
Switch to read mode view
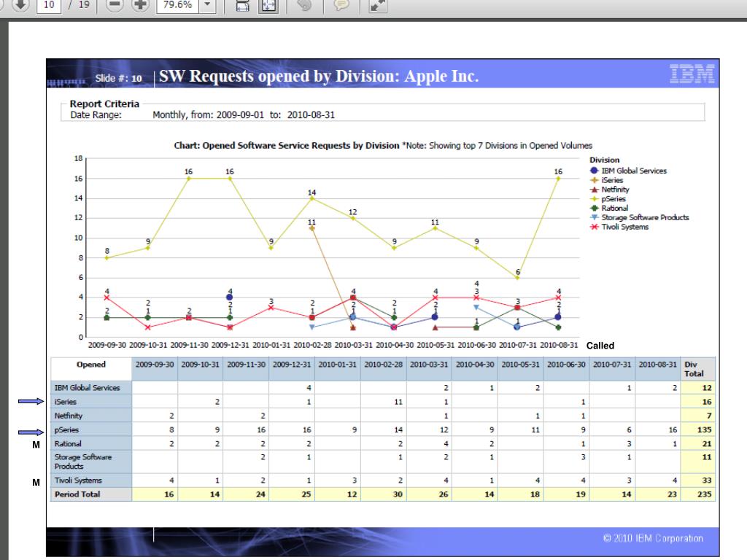[x=377, y=6]
